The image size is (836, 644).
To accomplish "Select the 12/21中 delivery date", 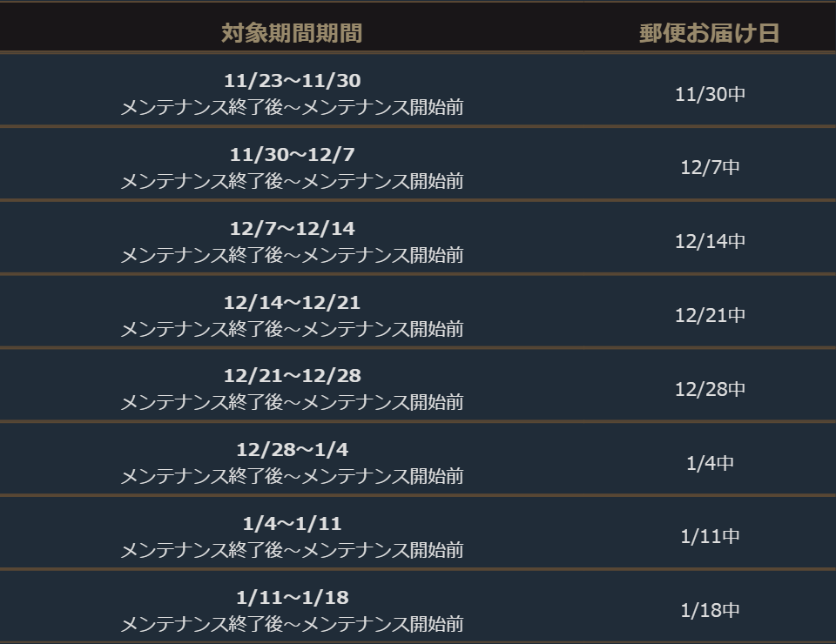I will [x=710, y=315].
